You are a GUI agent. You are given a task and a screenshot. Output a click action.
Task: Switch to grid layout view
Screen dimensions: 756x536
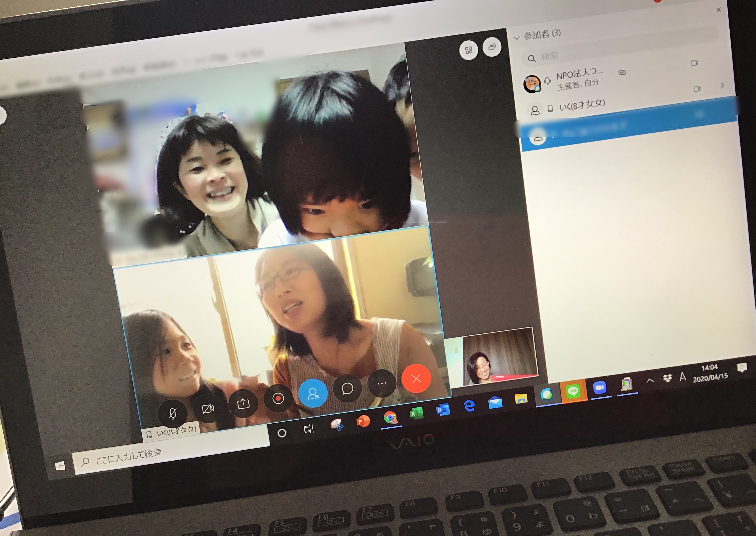point(468,50)
